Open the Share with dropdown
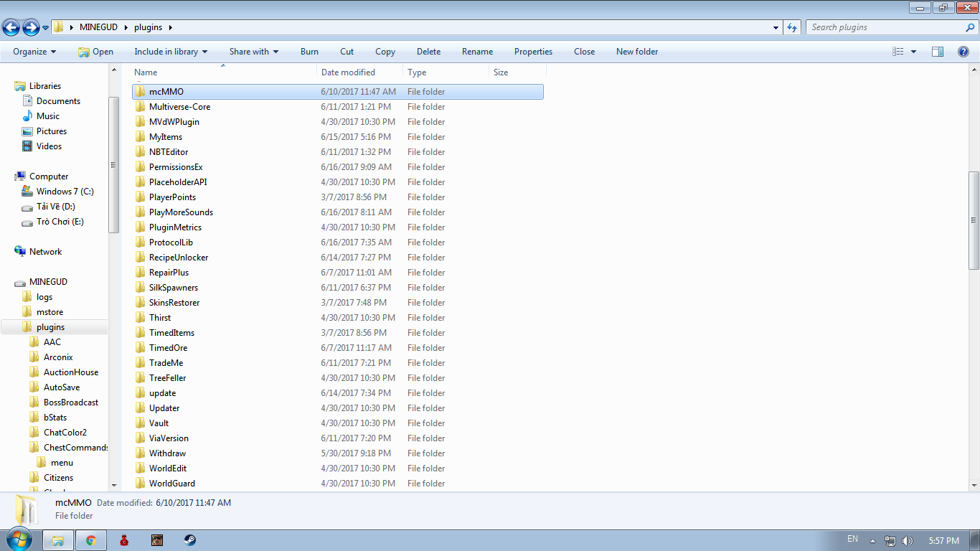Viewport: 980px width, 551px height. pos(254,52)
